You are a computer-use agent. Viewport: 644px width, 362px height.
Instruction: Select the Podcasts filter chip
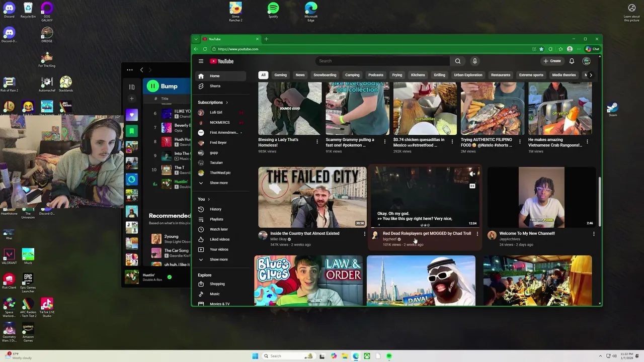click(x=376, y=75)
